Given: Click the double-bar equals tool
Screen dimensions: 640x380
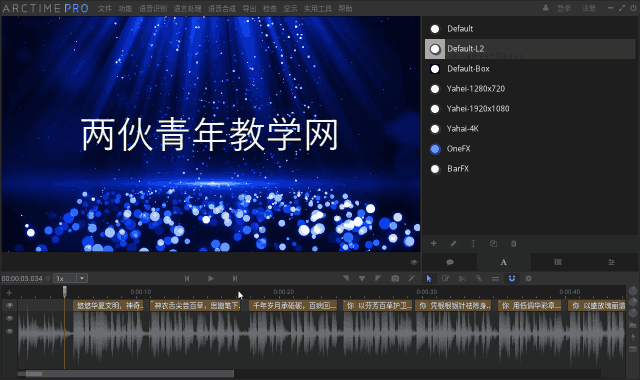Looking at the screenshot, I should [495, 278].
